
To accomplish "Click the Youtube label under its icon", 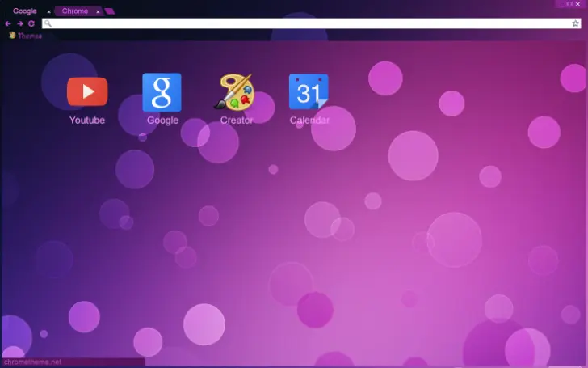I will click(87, 121).
